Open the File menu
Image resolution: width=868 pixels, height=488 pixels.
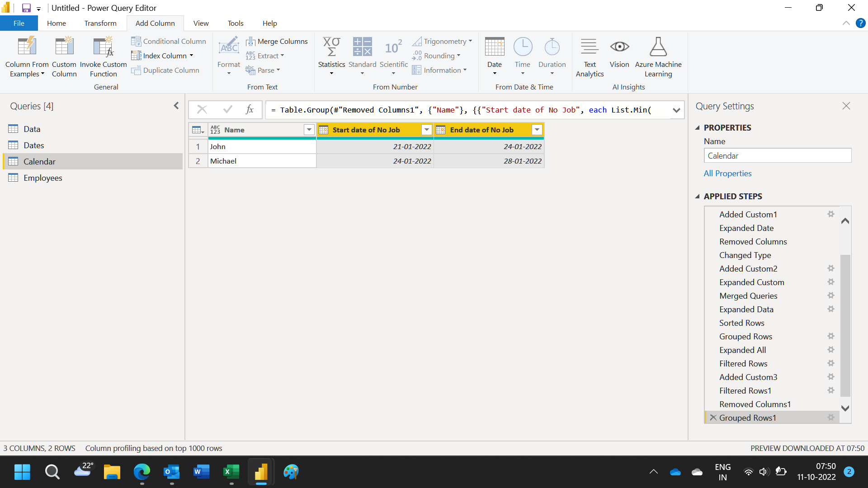pyautogui.click(x=19, y=23)
